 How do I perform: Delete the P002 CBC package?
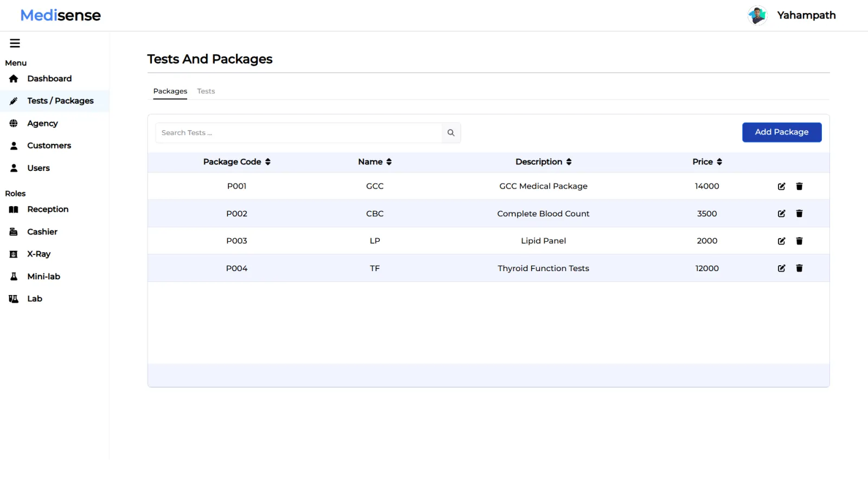tap(799, 214)
